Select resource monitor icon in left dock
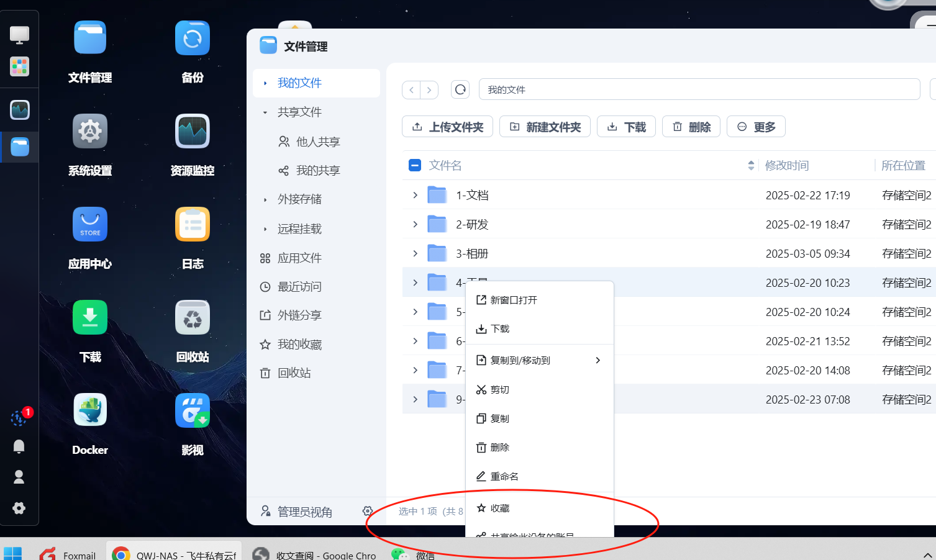This screenshot has height=560, width=936. (x=19, y=110)
